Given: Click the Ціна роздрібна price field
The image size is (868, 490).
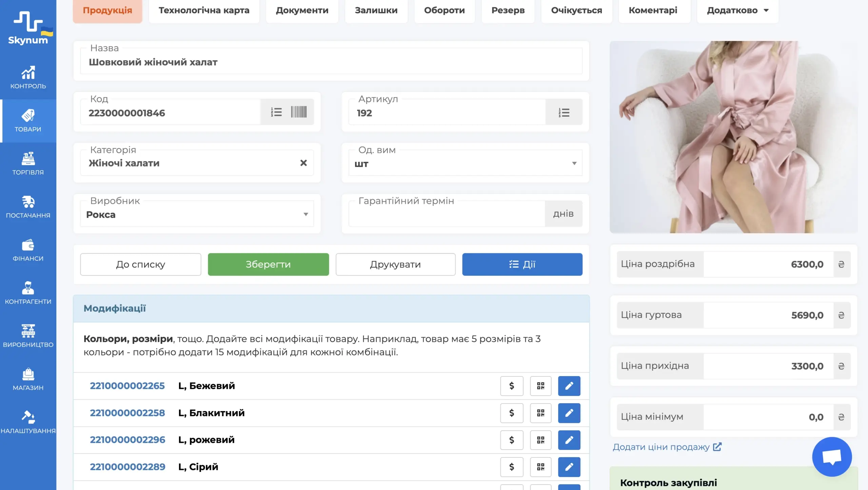Looking at the screenshot, I should 768,264.
